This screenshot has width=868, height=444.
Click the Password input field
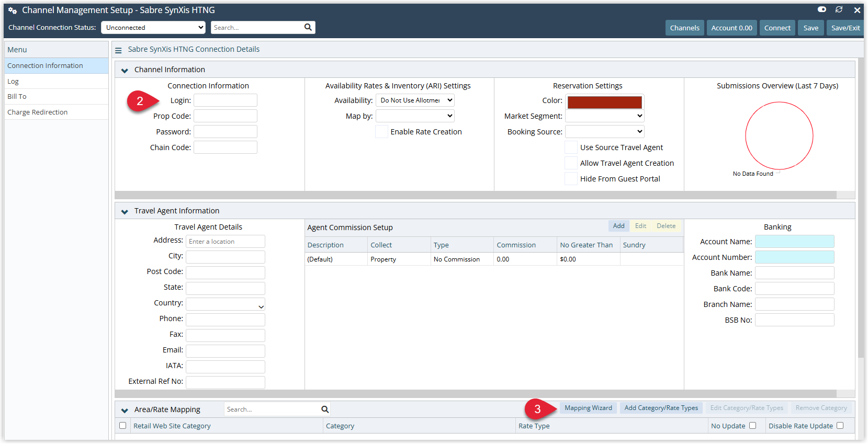226,132
